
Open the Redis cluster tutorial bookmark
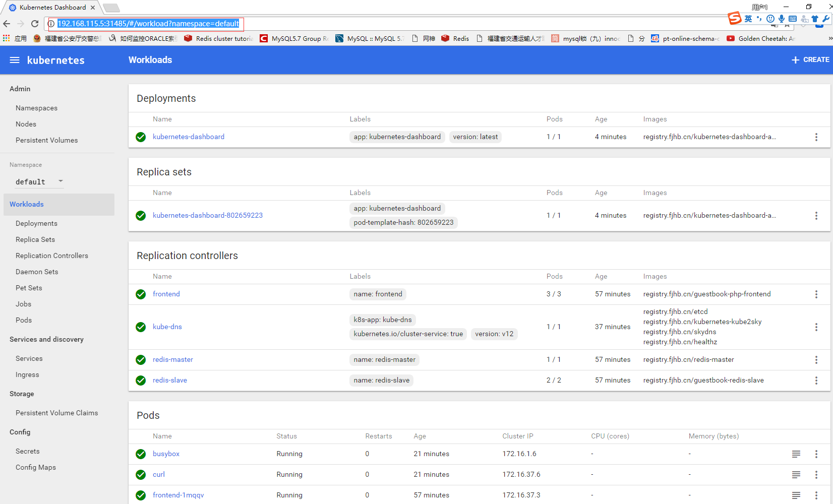pos(219,38)
